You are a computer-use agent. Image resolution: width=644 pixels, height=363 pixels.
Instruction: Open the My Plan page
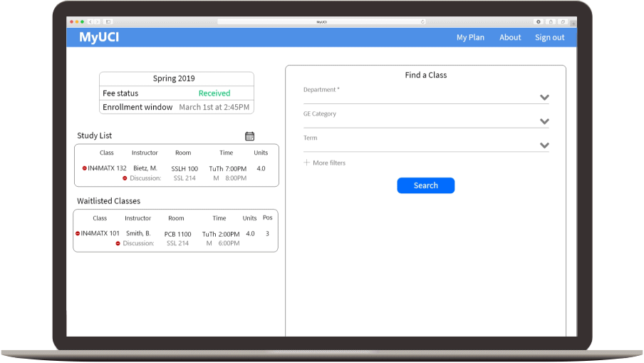coord(470,37)
